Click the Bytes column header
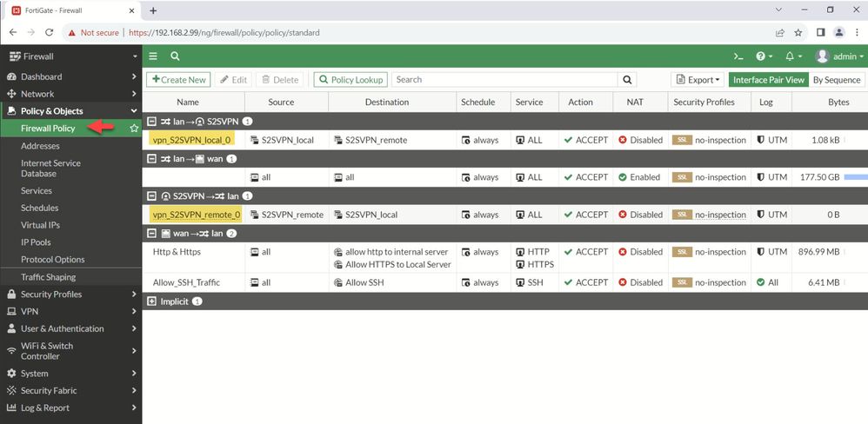The image size is (868, 424). tap(838, 103)
